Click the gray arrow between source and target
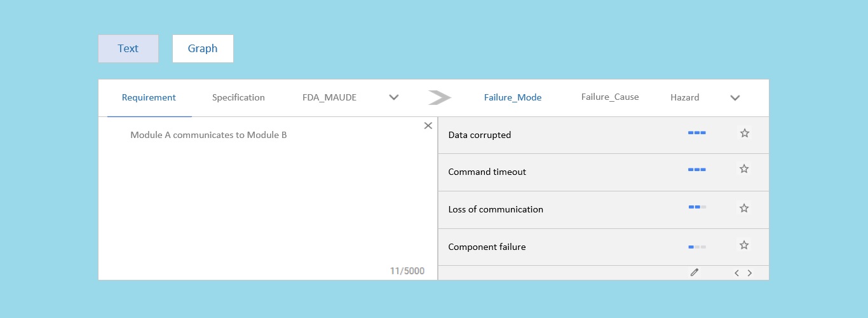The height and width of the screenshot is (318, 868). click(439, 98)
